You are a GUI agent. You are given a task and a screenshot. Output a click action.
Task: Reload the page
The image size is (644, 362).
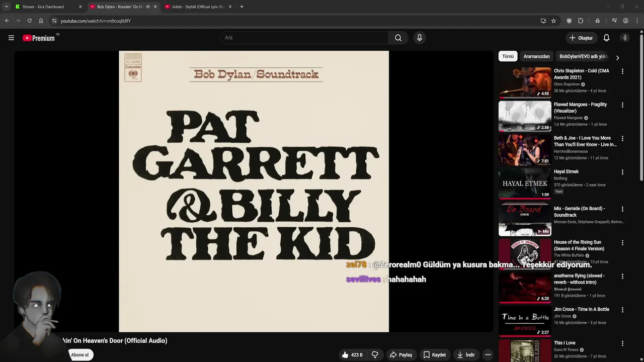[29, 21]
